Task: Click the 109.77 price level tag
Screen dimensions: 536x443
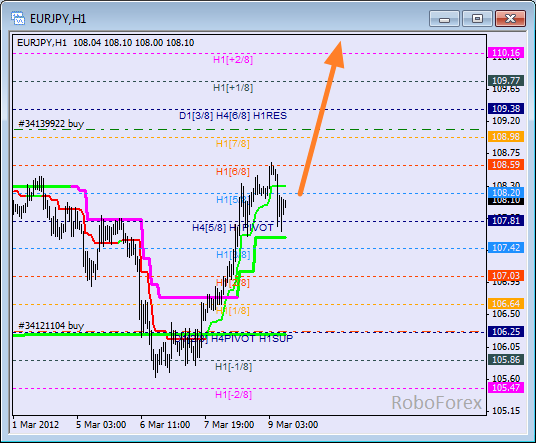Action: (506, 81)
